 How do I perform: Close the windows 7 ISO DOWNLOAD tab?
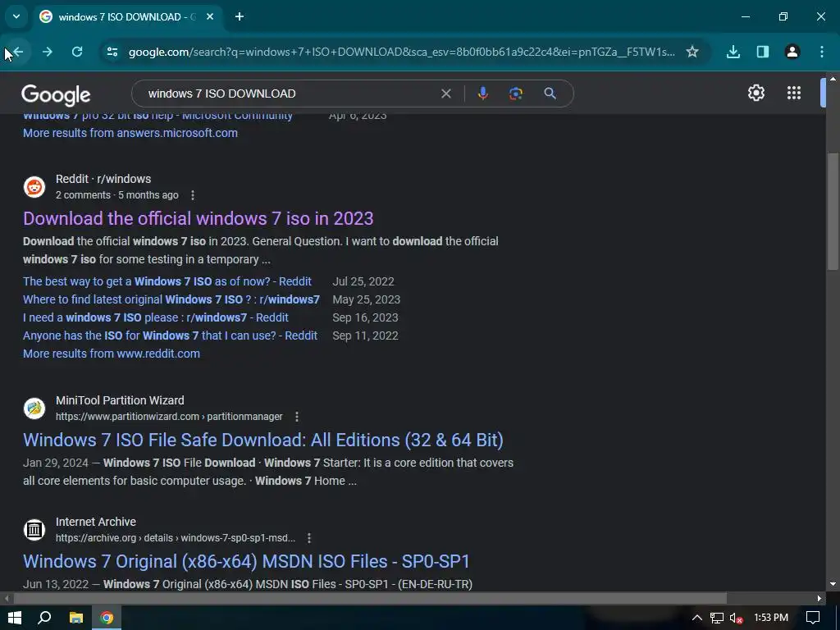210,16
